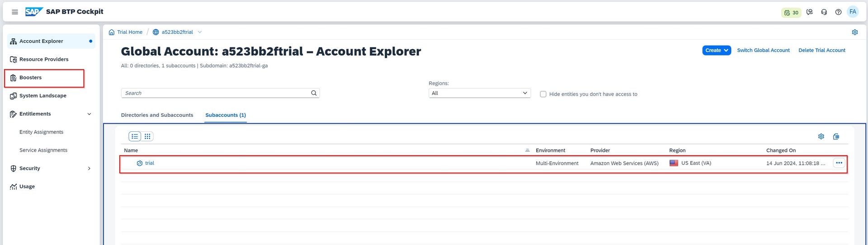
Task: Open the FA user avatar menu
Action: [853, 12]
